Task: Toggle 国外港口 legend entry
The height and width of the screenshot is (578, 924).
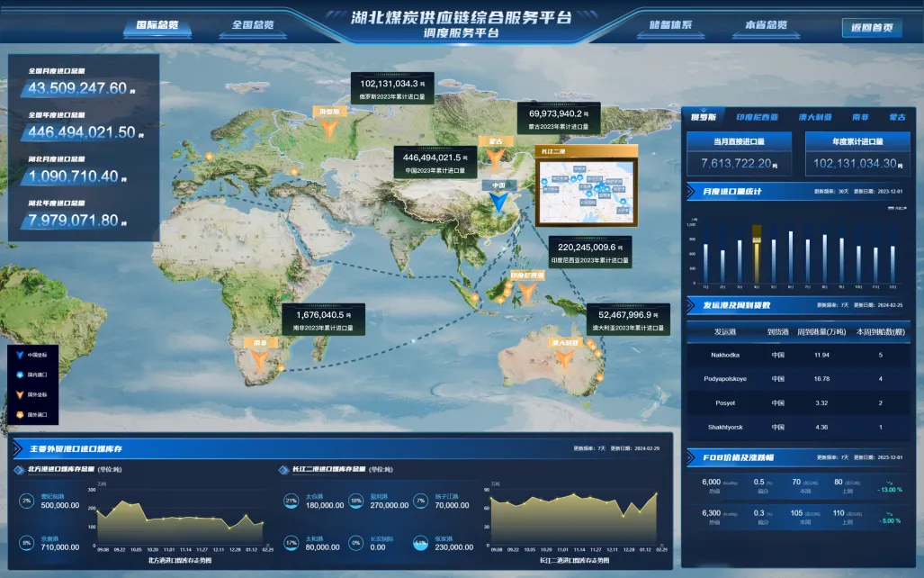Action: [33, 415]
